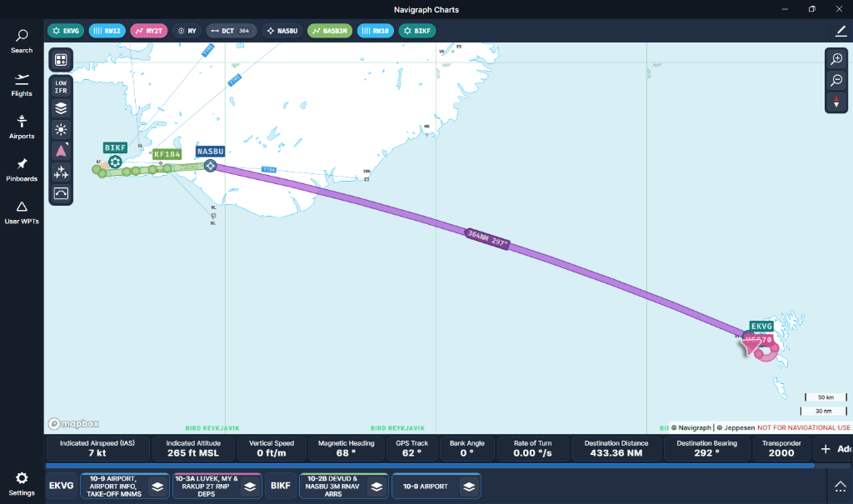Open the Search panel in sidebar
The height and width of the screenshot is (504, 853).
click(x=22, y=42)
